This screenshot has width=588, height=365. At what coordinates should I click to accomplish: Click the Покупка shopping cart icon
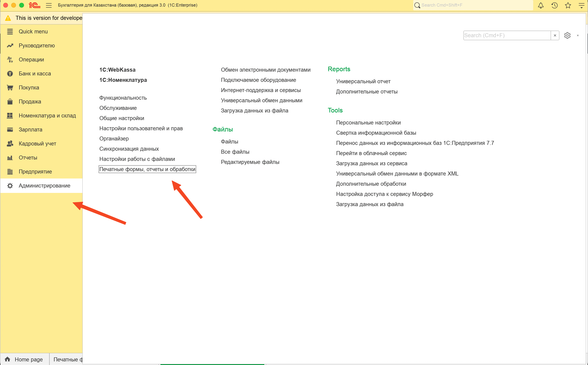10,88
